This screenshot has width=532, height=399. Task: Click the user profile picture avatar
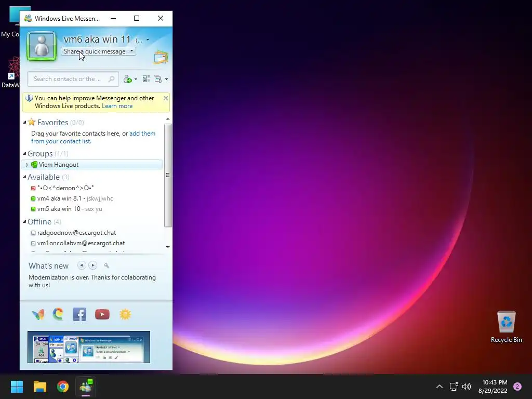click(42, 46)
